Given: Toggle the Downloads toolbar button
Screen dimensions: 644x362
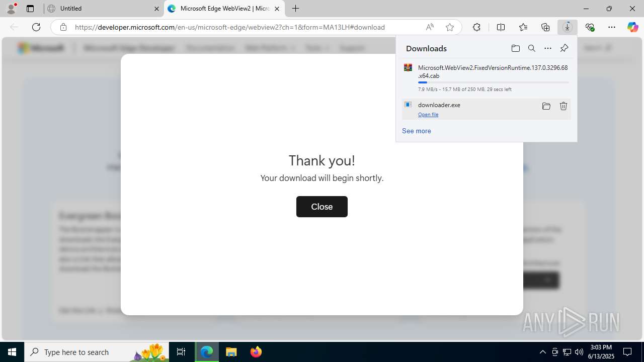Looking at the screenshot, I should (568, 27).
